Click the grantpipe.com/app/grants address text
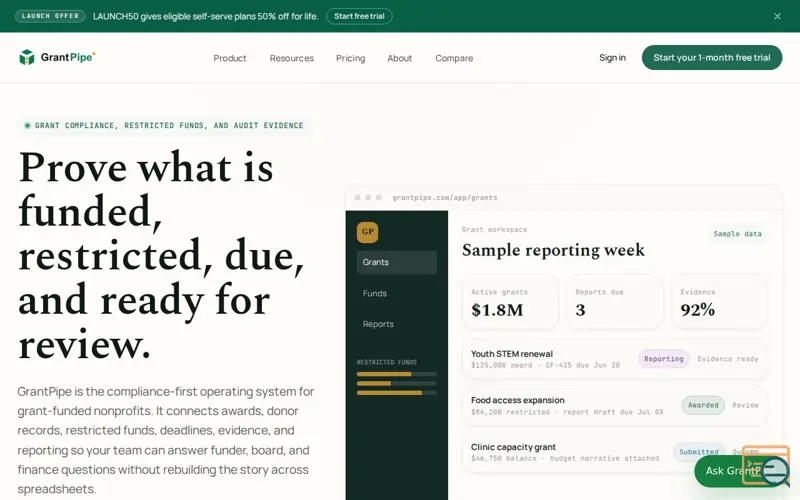The width and height of the screenshot is (800, 500). (x=444, y=197)
